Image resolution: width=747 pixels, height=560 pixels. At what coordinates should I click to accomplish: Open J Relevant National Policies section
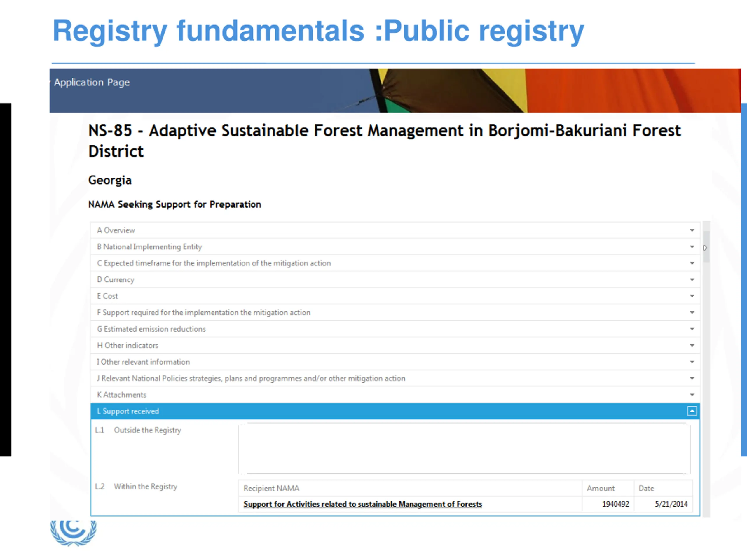(x=395, y=378)
